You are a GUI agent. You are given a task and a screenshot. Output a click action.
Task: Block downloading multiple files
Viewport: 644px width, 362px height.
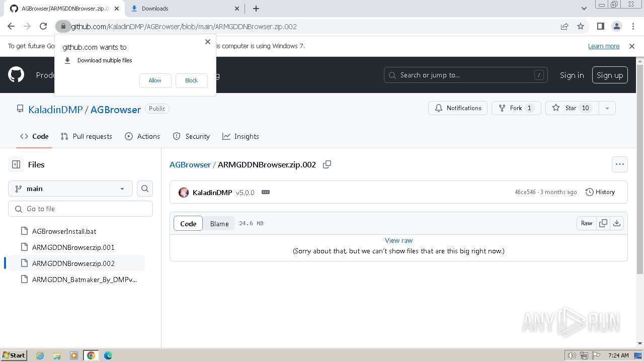click(191, 80)
